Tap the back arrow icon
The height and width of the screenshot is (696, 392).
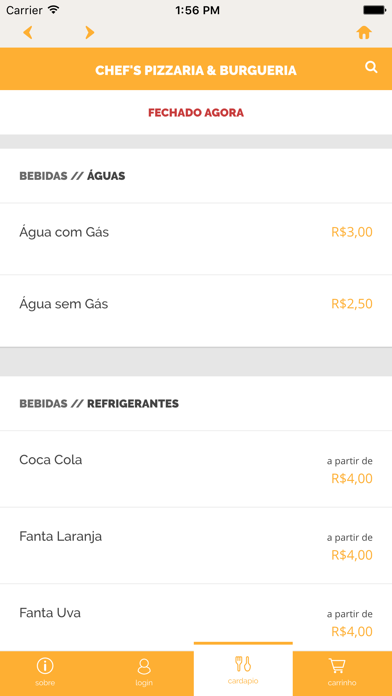click(28, 32)
